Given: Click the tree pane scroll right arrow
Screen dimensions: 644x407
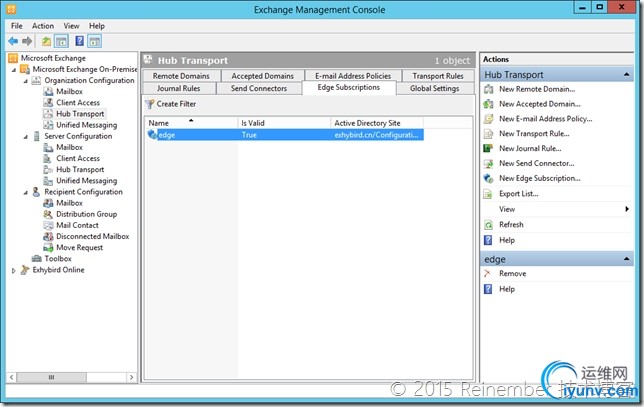Looking at the screenshot, I should pyautogui.click(x=131, y=377).
